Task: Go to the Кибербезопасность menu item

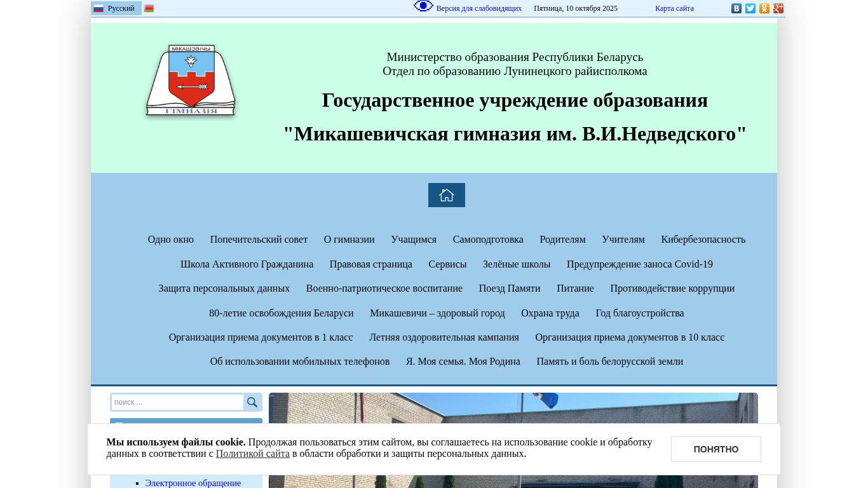Action: tap(703, 240)
